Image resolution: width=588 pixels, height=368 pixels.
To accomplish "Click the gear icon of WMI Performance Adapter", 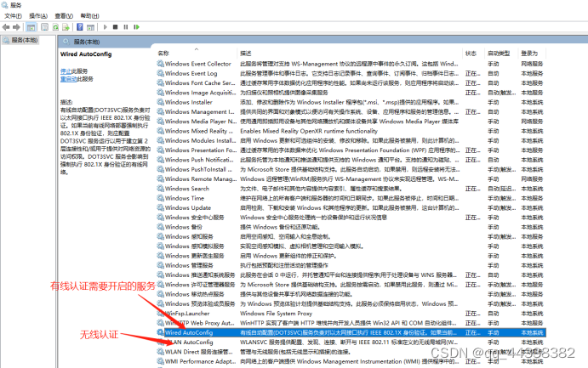I will [x=161, y=361].
